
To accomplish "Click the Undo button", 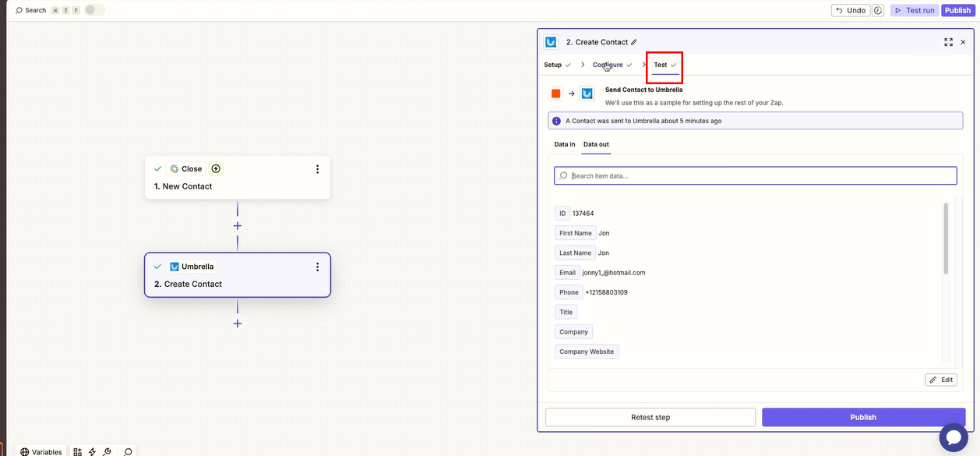I will pyautogui.click(x=850, y=10).
